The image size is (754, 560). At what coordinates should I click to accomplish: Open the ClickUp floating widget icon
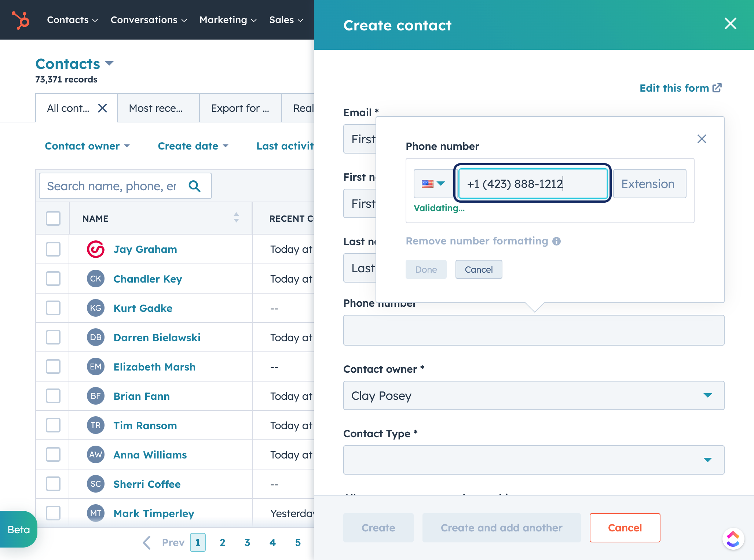click(x=733, y=539)
